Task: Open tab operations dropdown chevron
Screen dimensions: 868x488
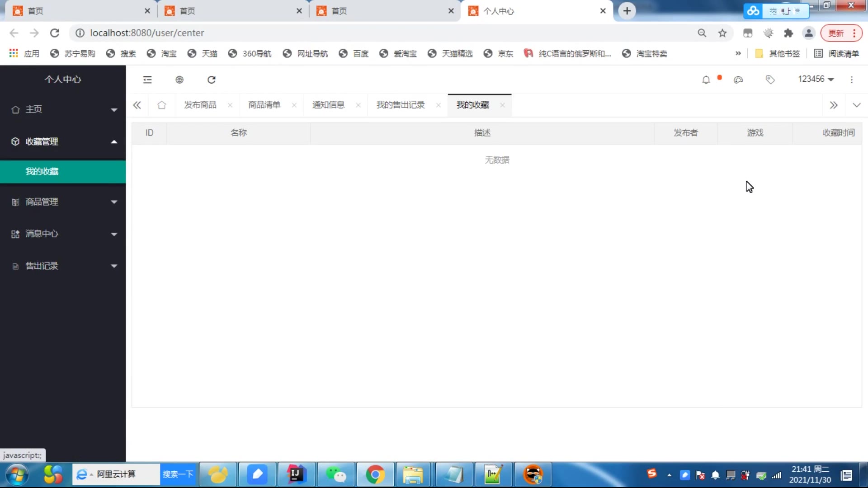Action: [x=856, y=105]
